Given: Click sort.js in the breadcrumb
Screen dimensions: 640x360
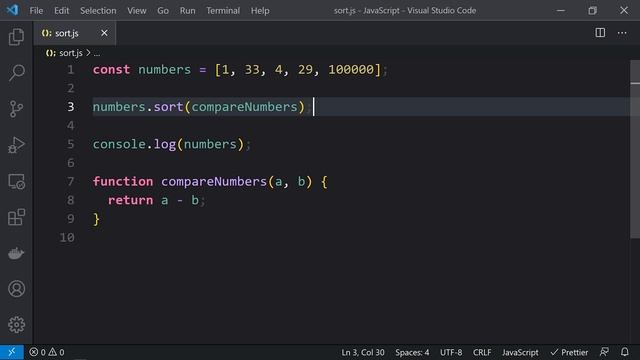Looking at the screenshot, I should (x=71, y=53).
